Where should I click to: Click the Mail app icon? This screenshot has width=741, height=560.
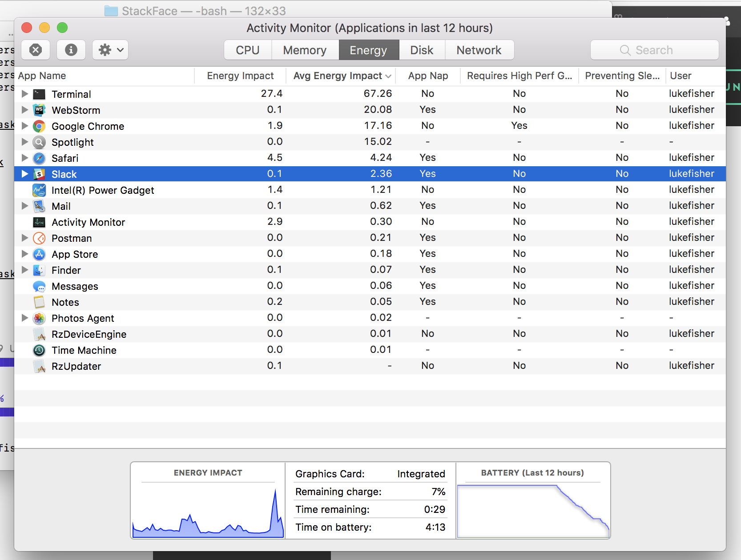point(39,206)
